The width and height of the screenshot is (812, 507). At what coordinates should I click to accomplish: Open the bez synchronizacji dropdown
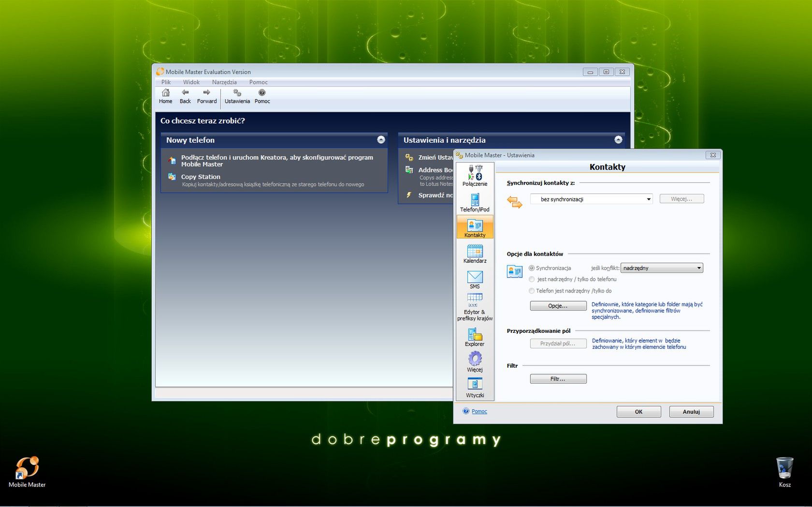pyautogui.click(x=592, y=199)
